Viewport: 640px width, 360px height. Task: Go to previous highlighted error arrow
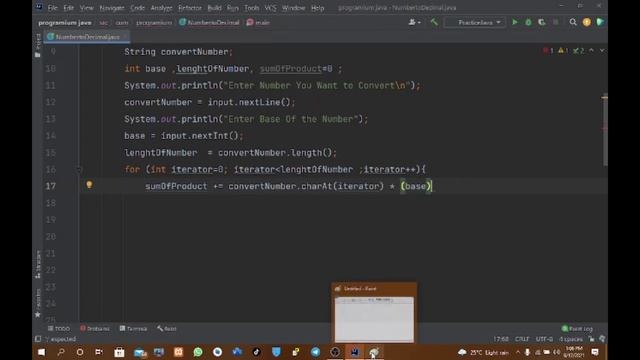coord(591,51)
